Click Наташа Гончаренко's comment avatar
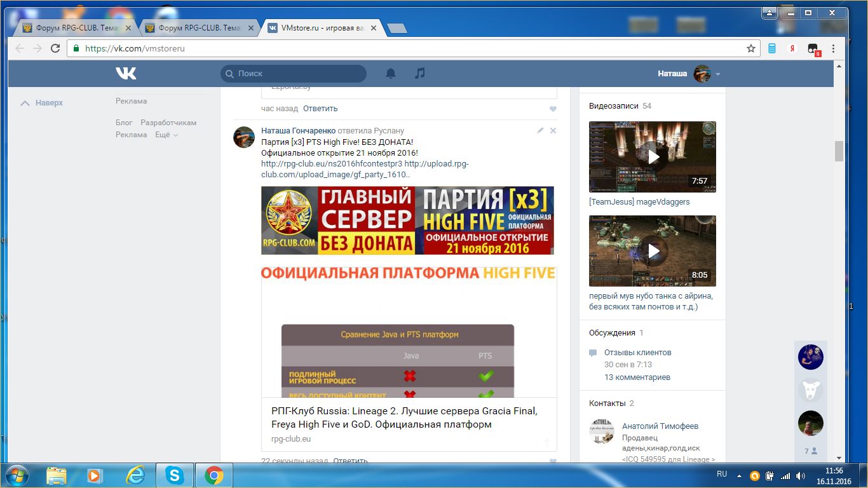This screenshot has height=488, width=868. click(x=244, y=137)
